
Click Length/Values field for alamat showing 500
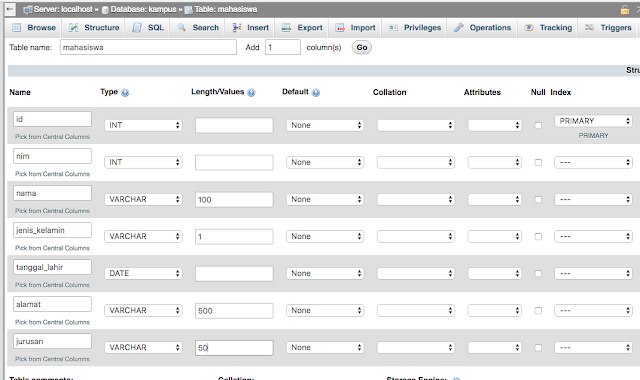[234, 311]
